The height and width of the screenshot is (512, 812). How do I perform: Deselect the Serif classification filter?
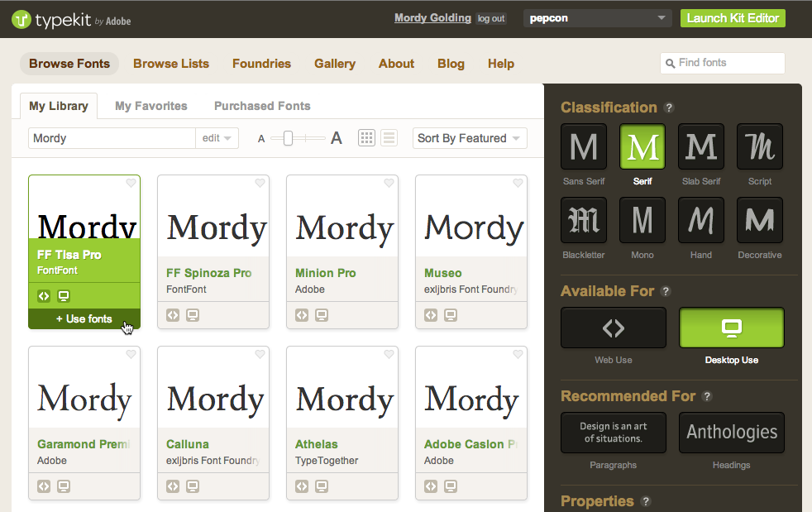coord(642,146)
